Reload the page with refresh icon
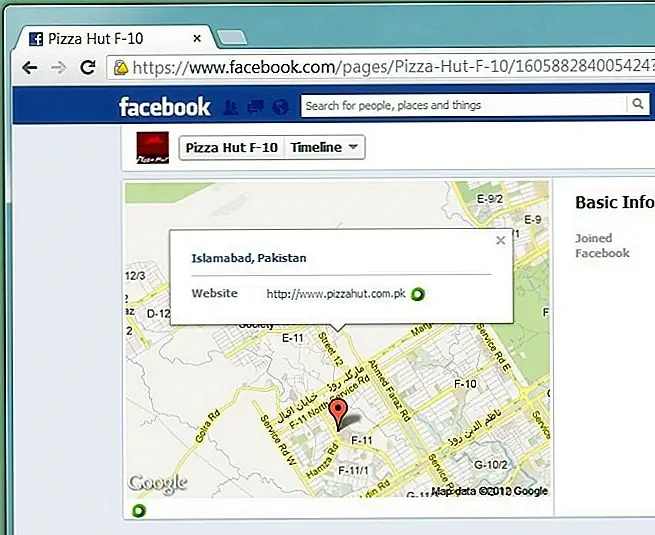 pos(88,68)
